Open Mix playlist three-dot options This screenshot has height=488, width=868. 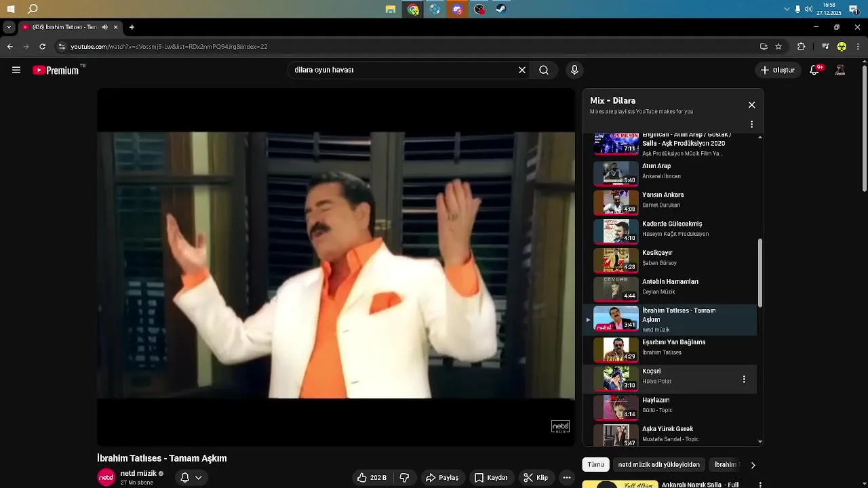point(751,124)
